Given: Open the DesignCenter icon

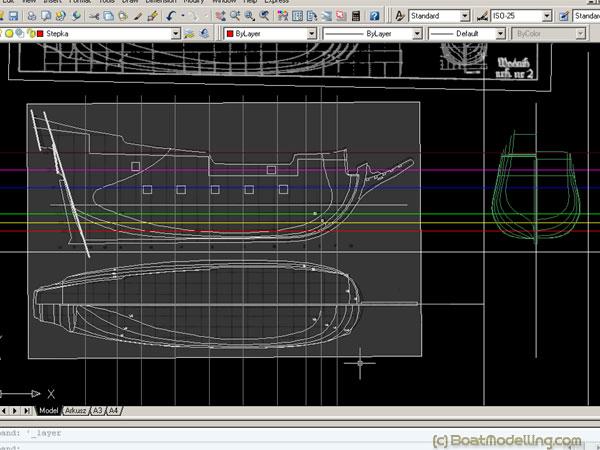Looking at the screenshot, I should 297,16.
